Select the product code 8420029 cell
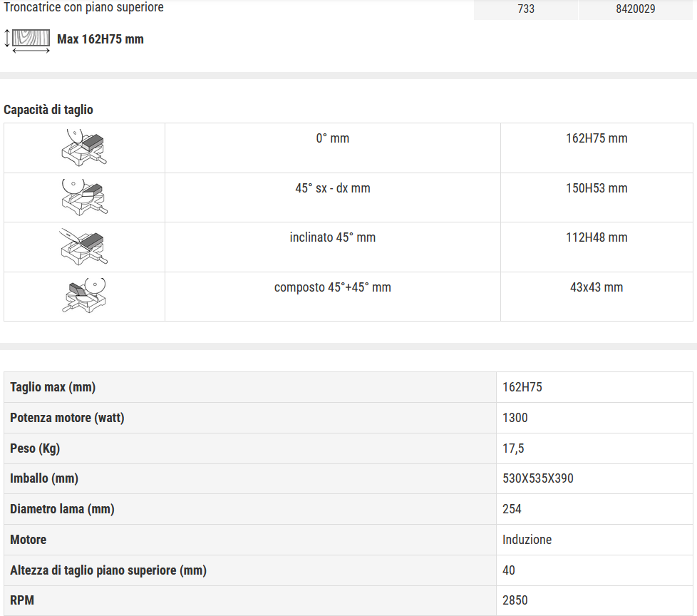 (635, 9)
